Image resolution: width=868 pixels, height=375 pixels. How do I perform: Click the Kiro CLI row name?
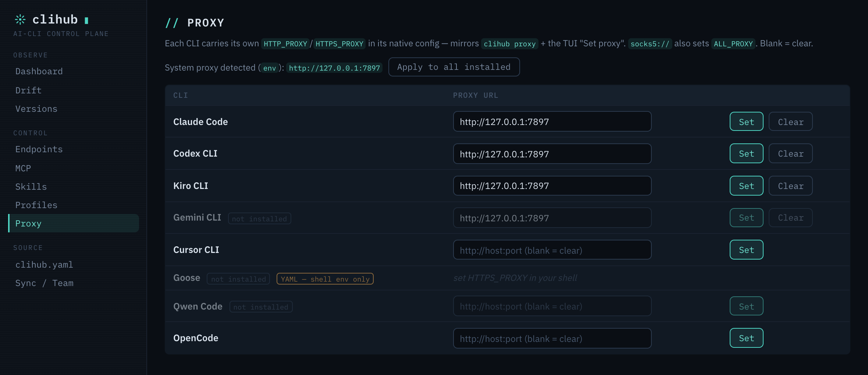point(191,186)
